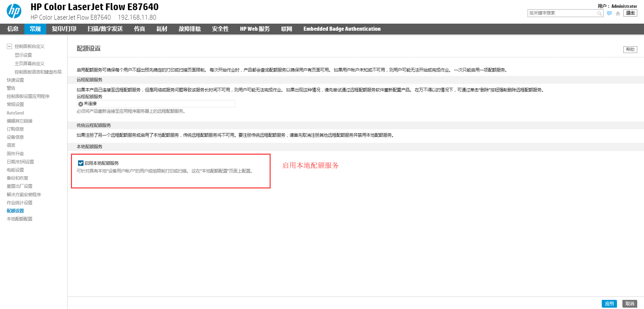Open 主页屏幕自定义 in sidebar

29,63
